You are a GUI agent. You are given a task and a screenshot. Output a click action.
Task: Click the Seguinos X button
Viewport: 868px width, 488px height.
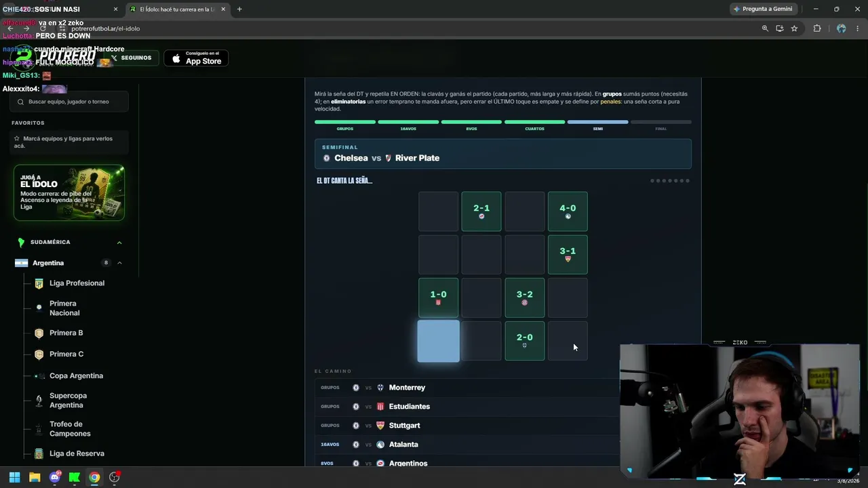pyautogui.click(x=132, y=58)
